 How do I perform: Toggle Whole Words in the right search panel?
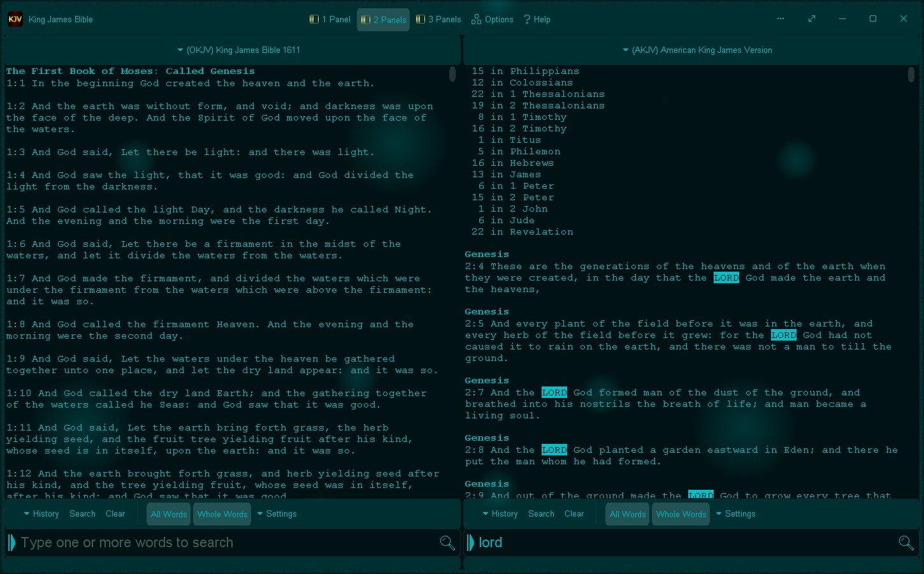pos(680,513)
